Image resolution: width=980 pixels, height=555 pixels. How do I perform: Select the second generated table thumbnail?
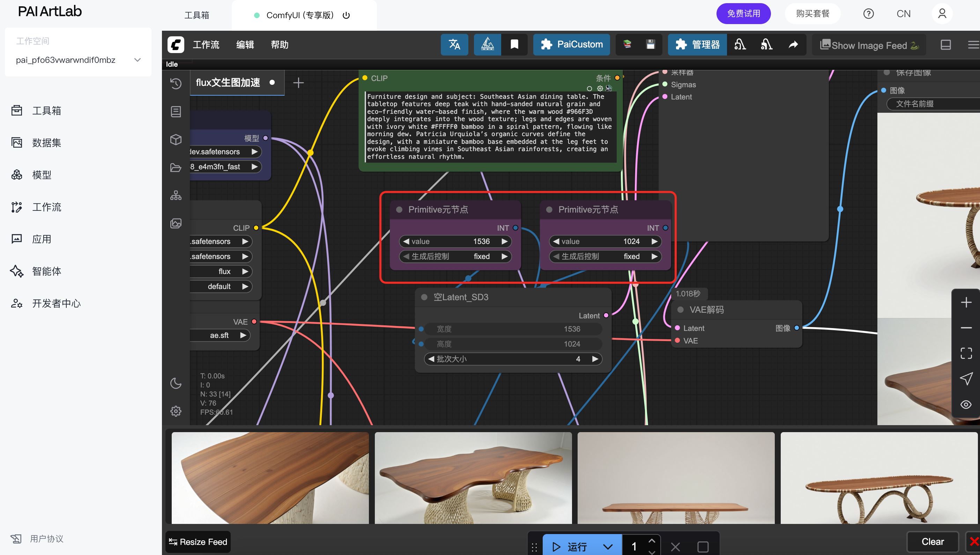point(473,477)
